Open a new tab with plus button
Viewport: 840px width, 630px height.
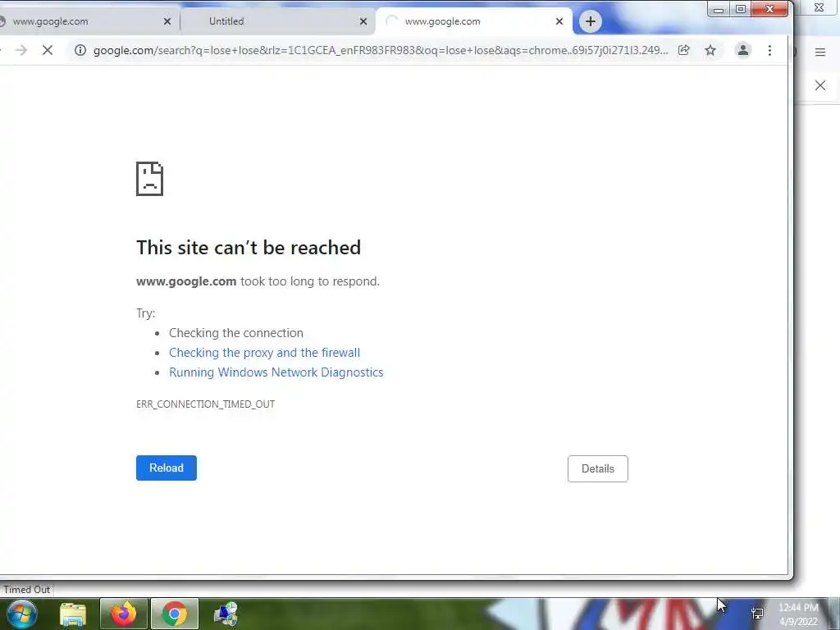click(591, 21)
